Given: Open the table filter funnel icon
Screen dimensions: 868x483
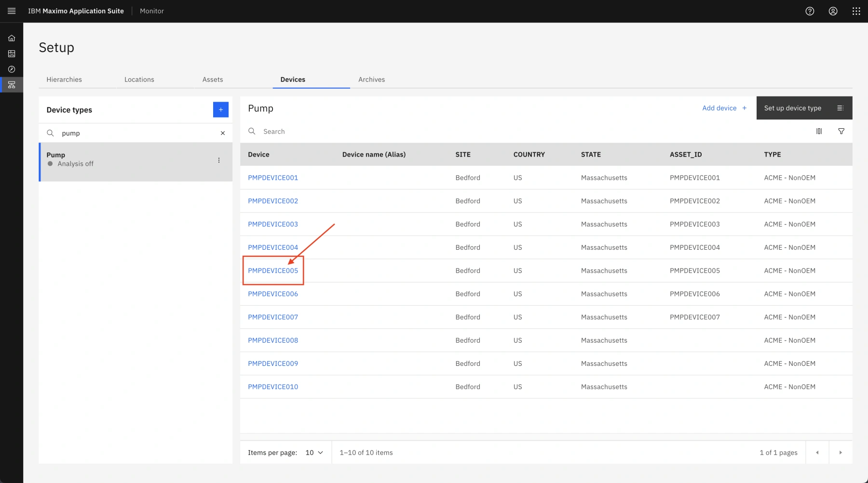Looking at the screenshot, I should tap(841, 131).
